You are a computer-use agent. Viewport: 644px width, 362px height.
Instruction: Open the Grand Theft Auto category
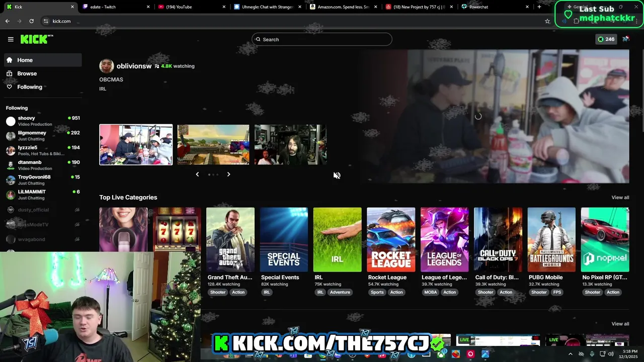(x=230, y=239)
